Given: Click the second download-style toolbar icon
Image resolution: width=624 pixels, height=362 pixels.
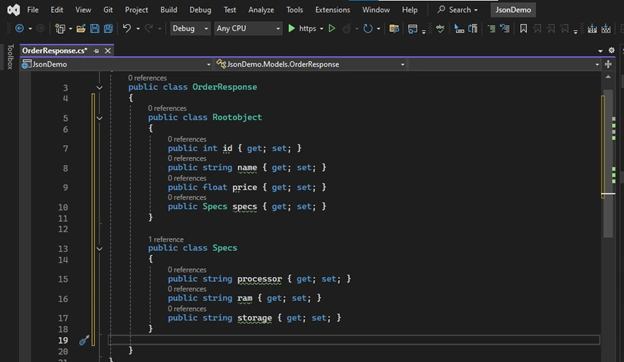Looking at the screenshot, I should pyautogui.click(x=606, y=28).
